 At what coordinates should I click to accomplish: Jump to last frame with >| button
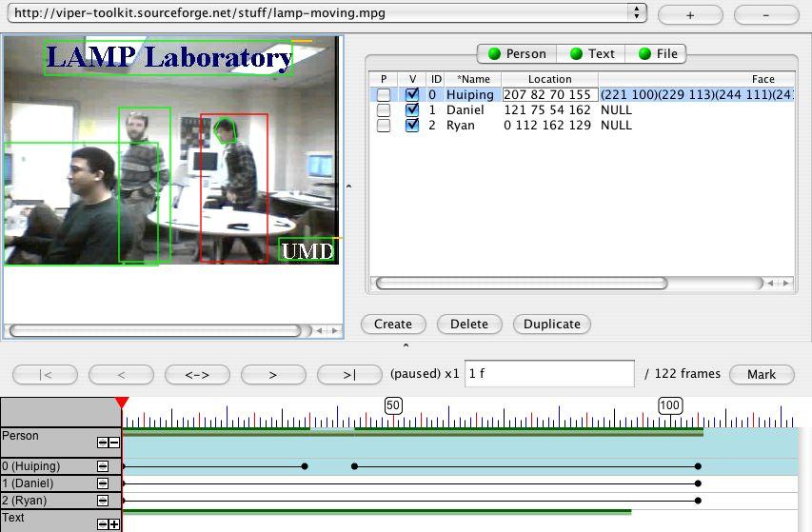coord(349,375)
